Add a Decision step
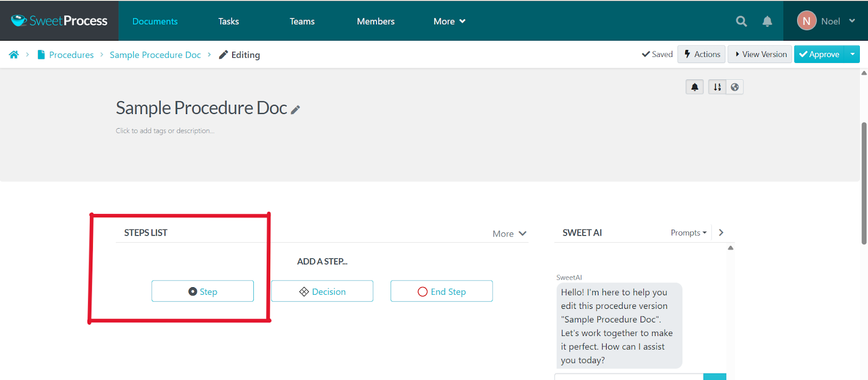Screen dimensions: 868x380 (x=322, y=291)
